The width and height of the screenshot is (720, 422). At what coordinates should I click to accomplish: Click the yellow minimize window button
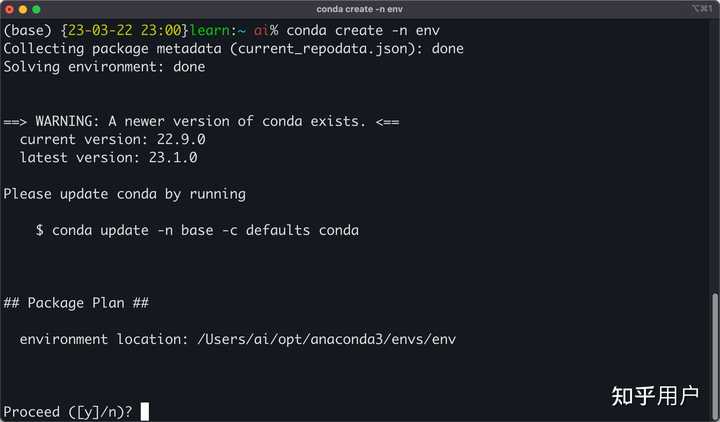pyautogui.click(x=22, y=9)
